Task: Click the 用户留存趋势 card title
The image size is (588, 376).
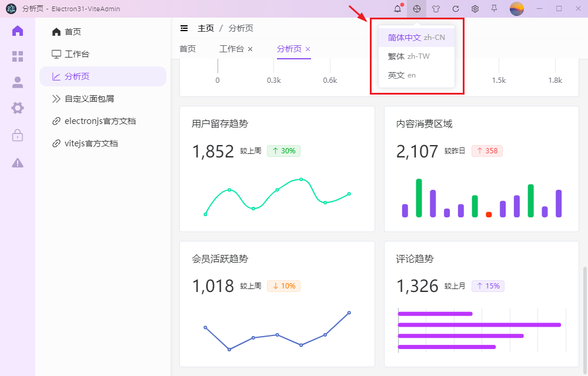Action: click(220, 123)
